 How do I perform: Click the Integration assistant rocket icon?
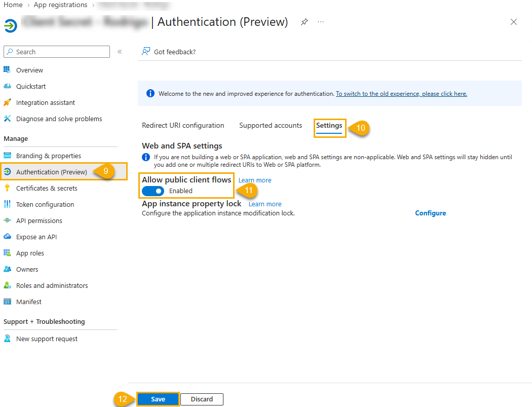[x=7, y=102]
